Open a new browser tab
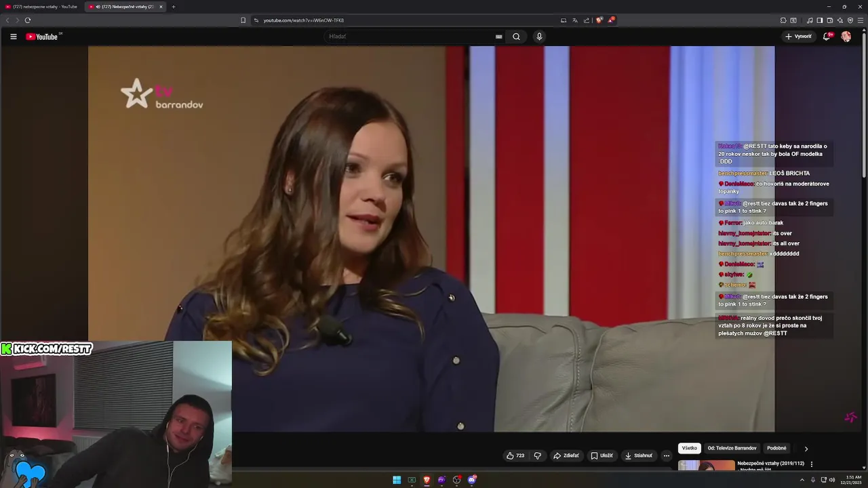The width and height of the screenshot is (868, 488). point(174,7)
